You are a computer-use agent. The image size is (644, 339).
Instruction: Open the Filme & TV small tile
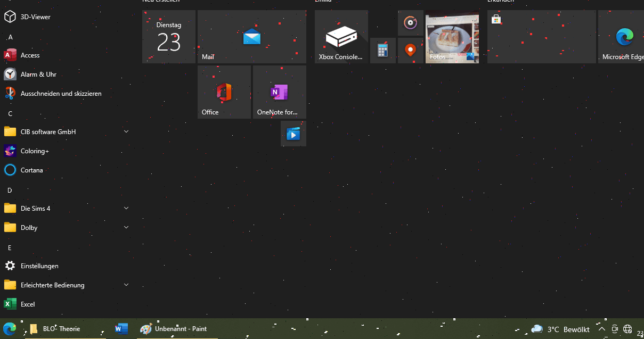[x=294, y=134]
